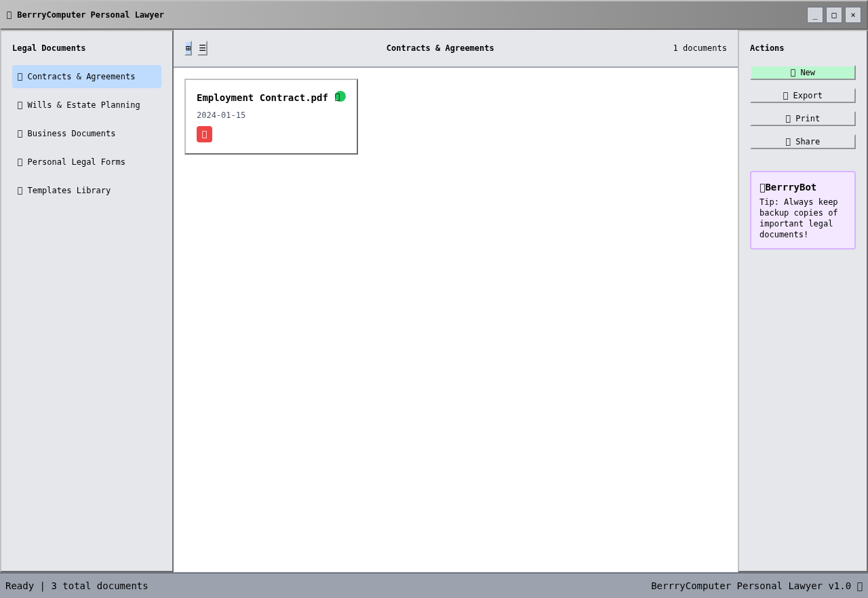868x598 pixels.
Task: Browse the Templates Library
Action: click(x=87, y=191)
